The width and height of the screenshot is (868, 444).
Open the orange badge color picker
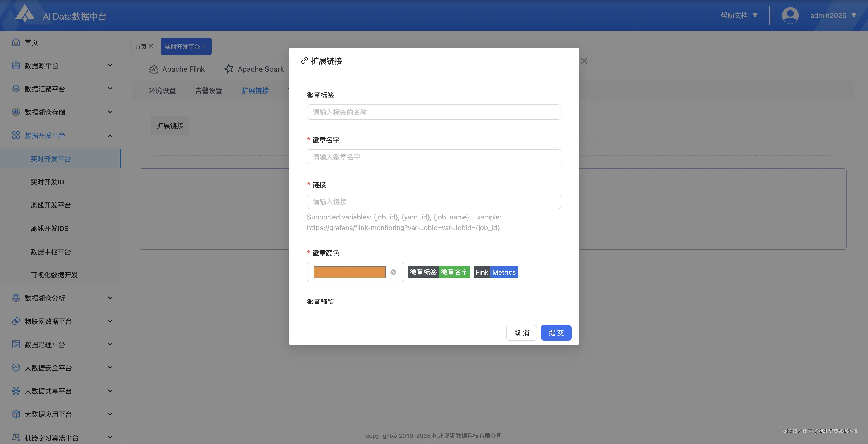[x=349, y=272]
